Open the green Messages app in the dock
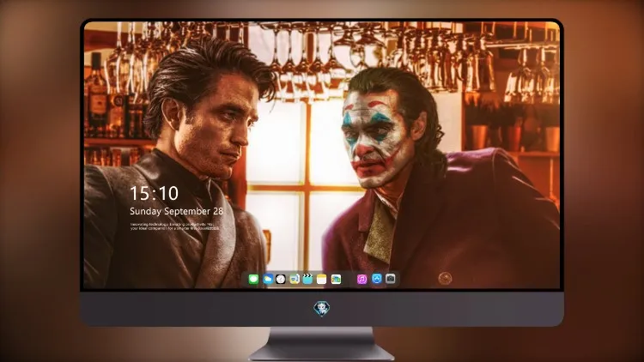The width and height of the screenshot is (644, 362). pos(253,279)
